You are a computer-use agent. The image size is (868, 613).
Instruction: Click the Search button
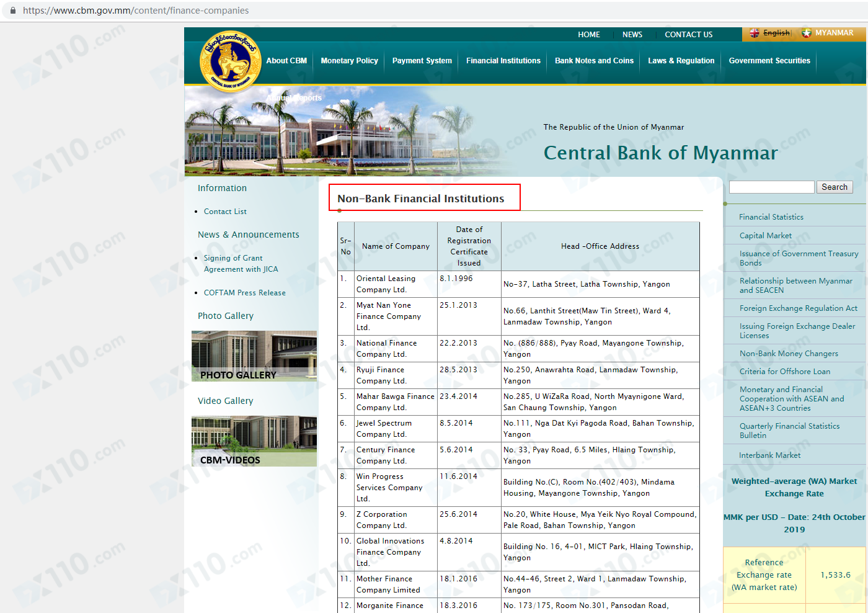point(834,187)
